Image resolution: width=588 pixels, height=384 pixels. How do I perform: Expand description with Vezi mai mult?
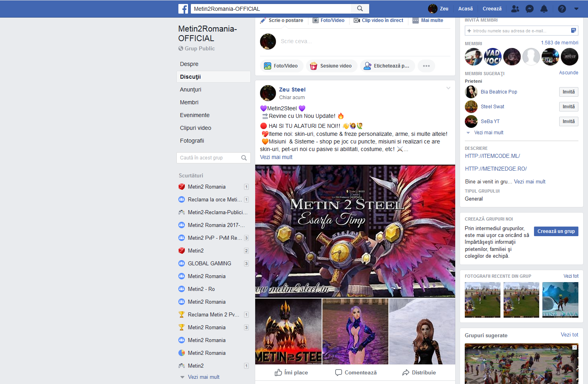(530, 182)
